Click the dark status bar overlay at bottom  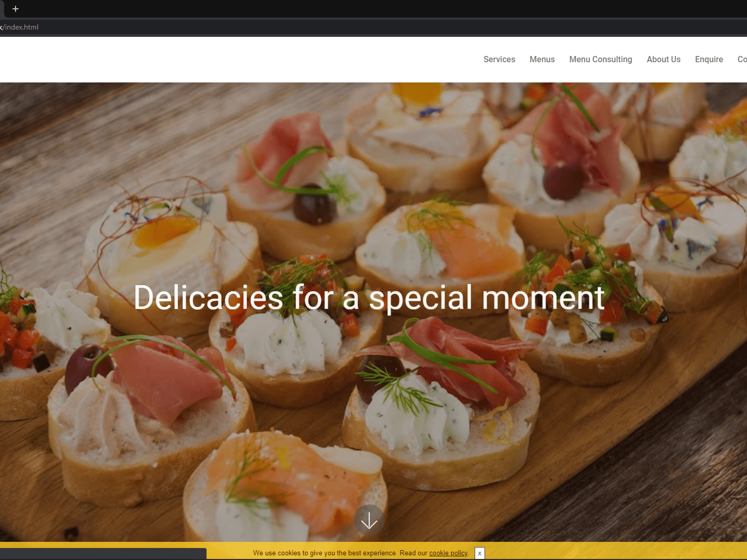(103, 554)
